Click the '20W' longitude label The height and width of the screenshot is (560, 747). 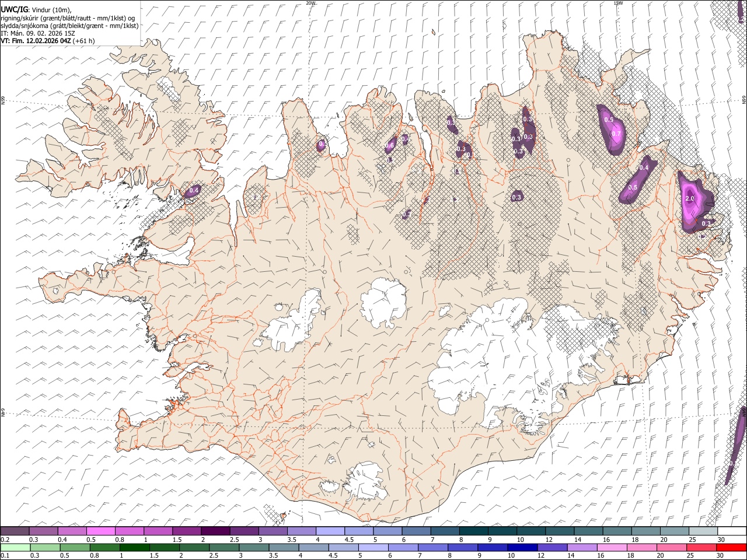(x=310, y=3)
